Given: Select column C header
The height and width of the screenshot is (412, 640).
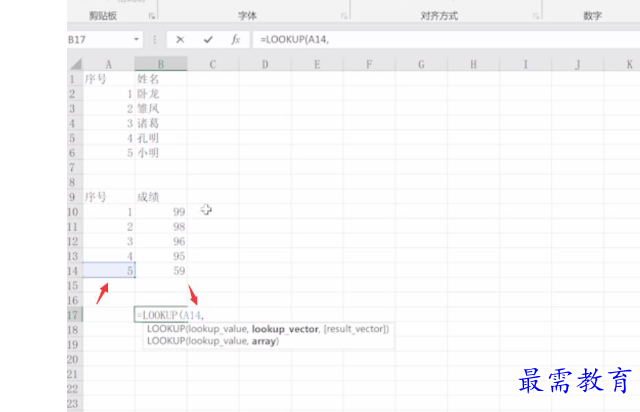Looking at the screenshot, I should (213, 64).
